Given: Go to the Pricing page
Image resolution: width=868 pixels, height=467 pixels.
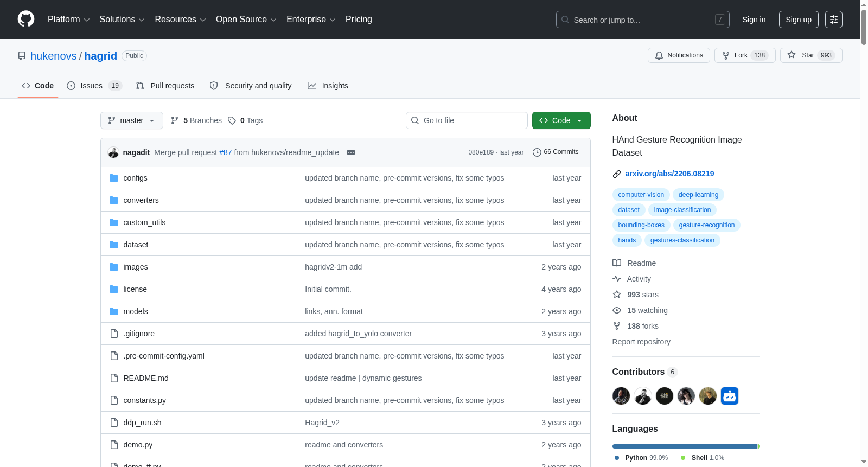Looking at the screenshot, I should pos(359,20).
